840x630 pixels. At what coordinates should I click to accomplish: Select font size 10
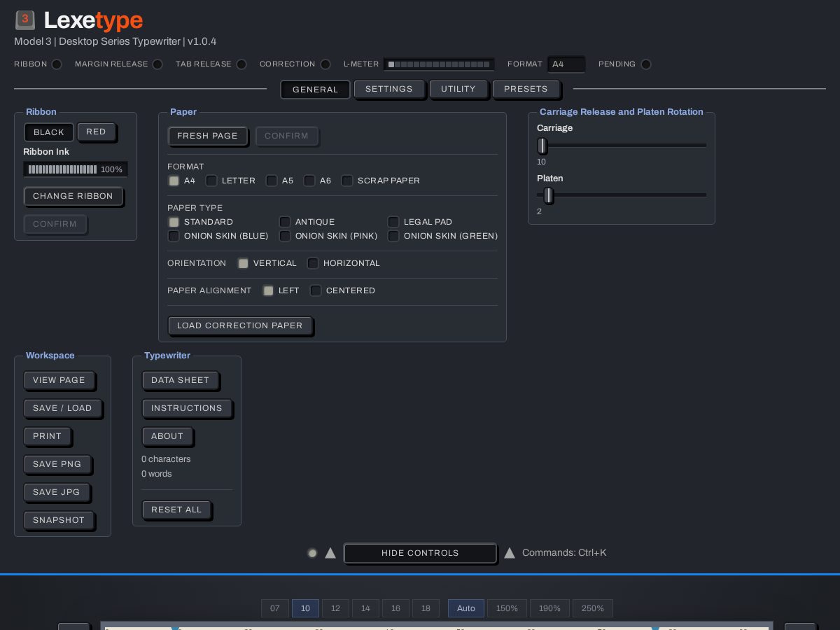point(305,608)
